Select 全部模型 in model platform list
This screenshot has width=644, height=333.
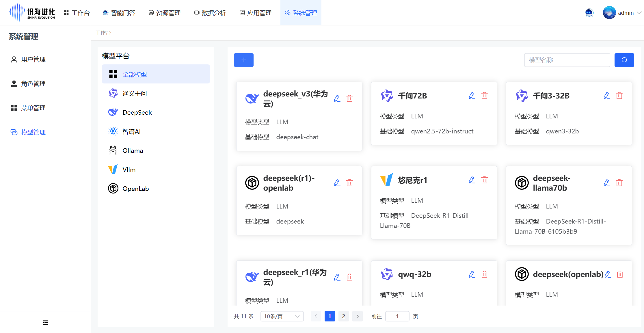[156, 74]
